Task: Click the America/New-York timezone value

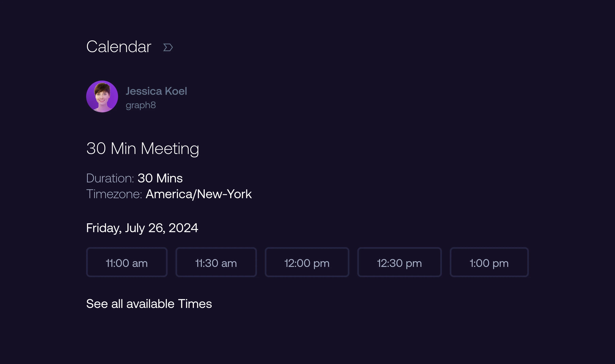Action: pyautogui.click(x=199, y=194)
